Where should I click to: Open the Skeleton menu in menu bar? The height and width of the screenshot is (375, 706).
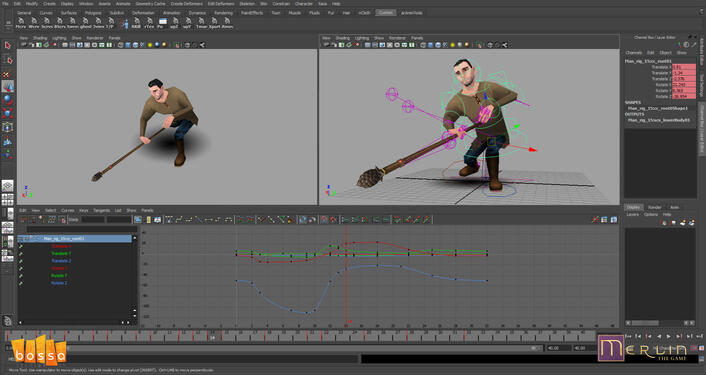pyautogui.click(x=247, y=4)
